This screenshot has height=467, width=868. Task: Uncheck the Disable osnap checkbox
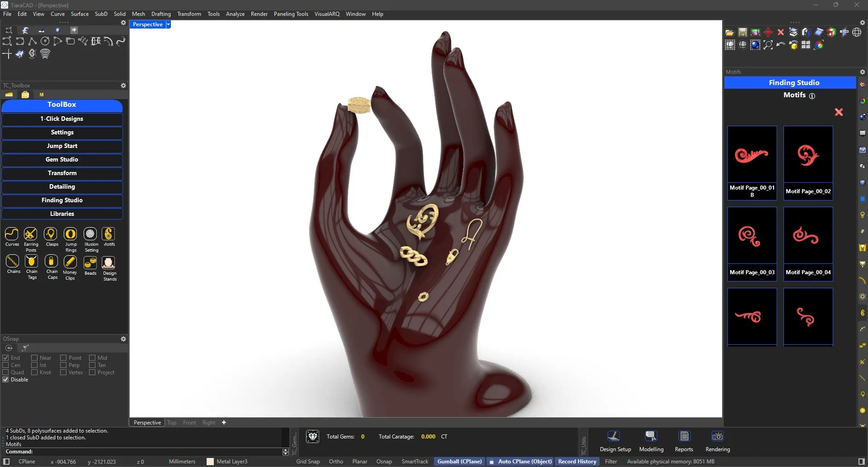(6, 380)
